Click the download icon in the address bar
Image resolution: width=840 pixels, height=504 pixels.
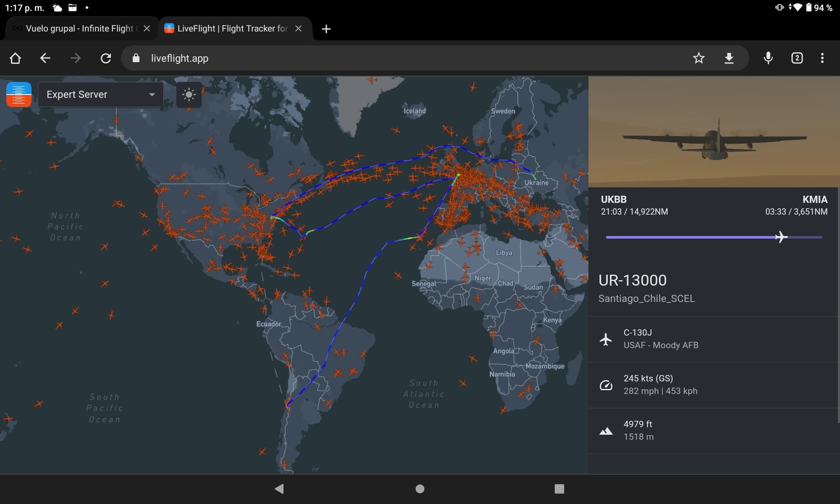coord(729,58)
